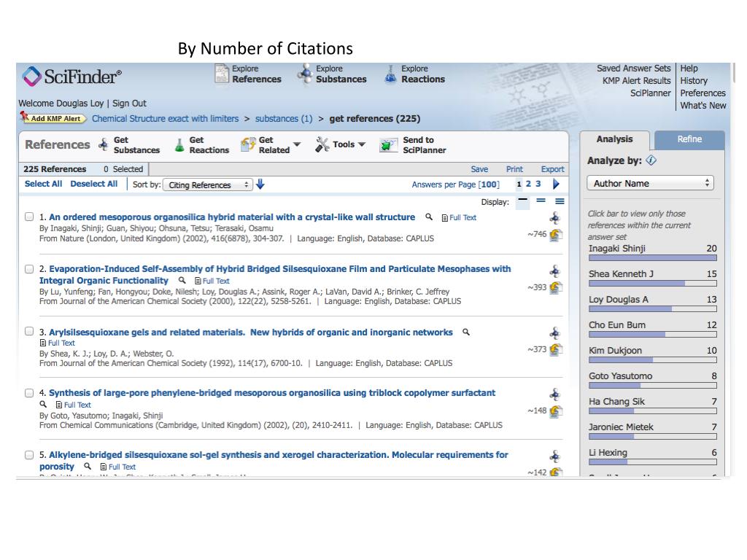Go to results page 2
Image resolution: width=747 pixels, height=560 pixels.
pos(528,184)
